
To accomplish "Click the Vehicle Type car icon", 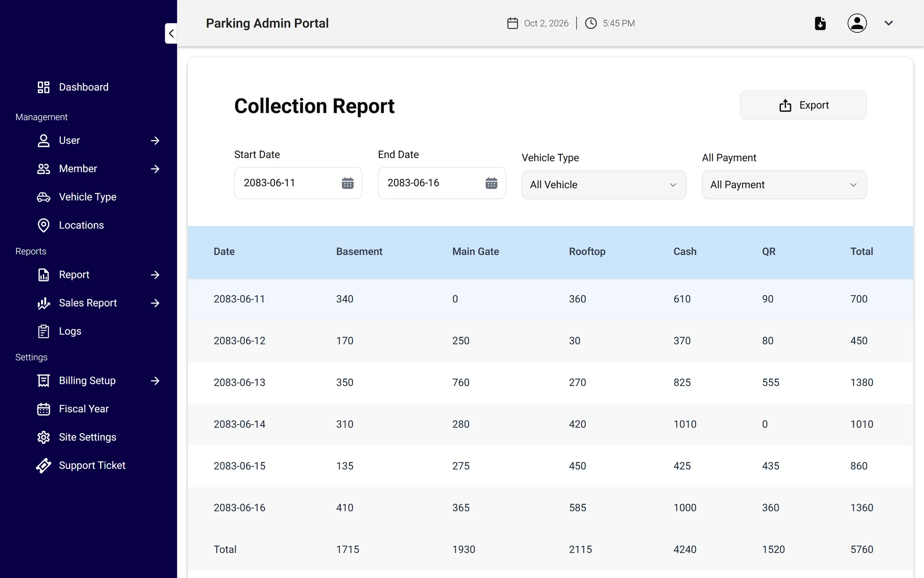I will [x=43, y=197].
